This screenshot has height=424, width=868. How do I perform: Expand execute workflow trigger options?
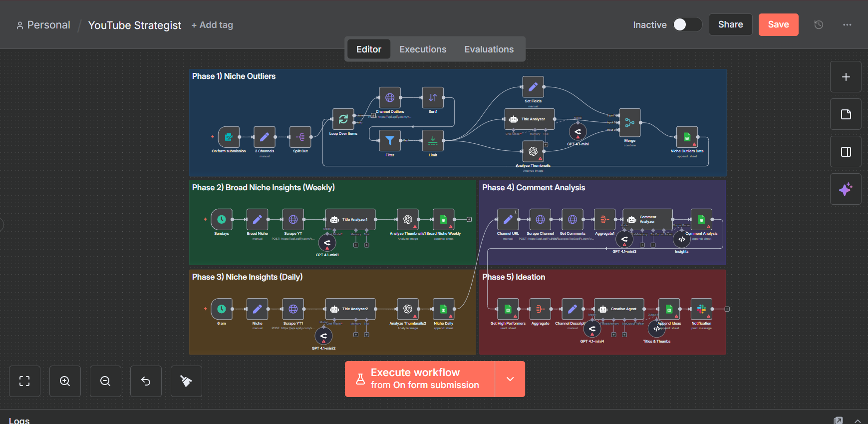(510, 379)
